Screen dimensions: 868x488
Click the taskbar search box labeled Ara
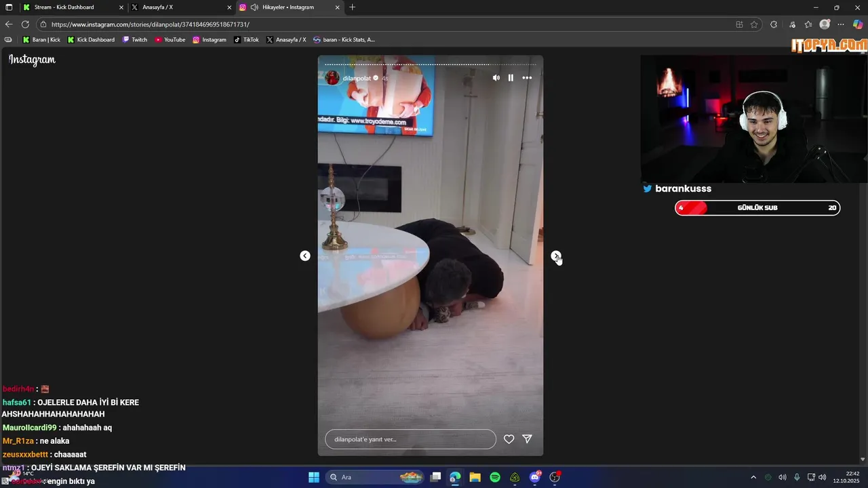tap(374, 477)
